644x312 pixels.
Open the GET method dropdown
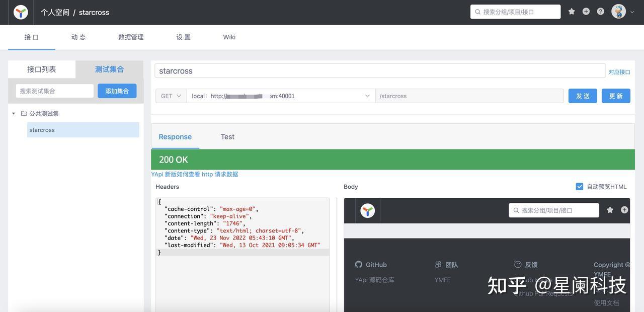(x=171, y=96)
